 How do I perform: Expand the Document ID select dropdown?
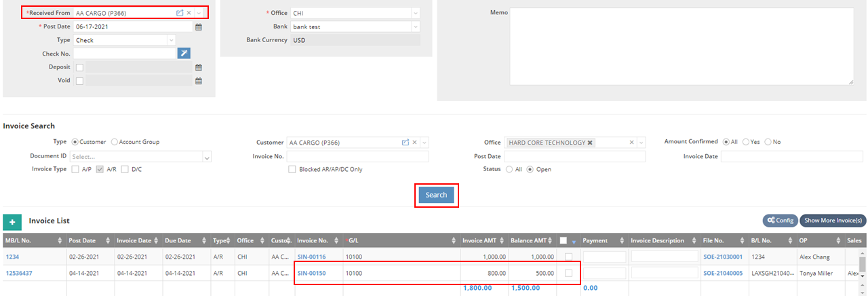click(x=141, y=156)
